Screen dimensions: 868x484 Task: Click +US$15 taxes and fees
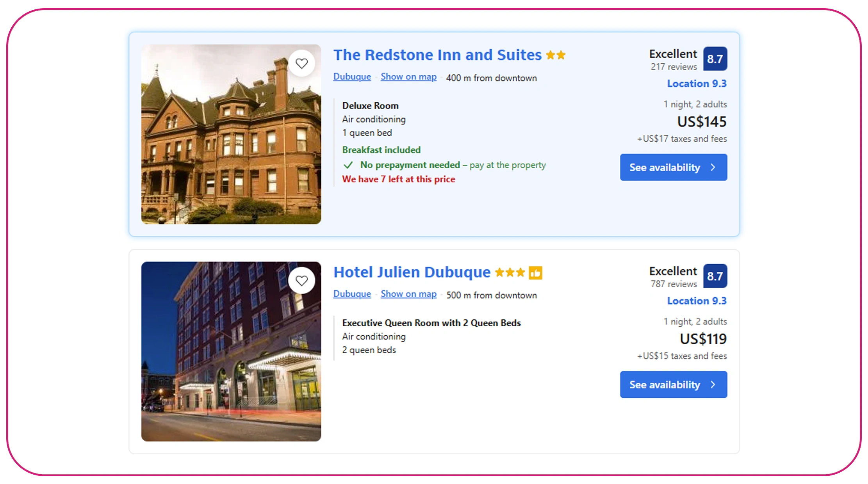(682, 356)
